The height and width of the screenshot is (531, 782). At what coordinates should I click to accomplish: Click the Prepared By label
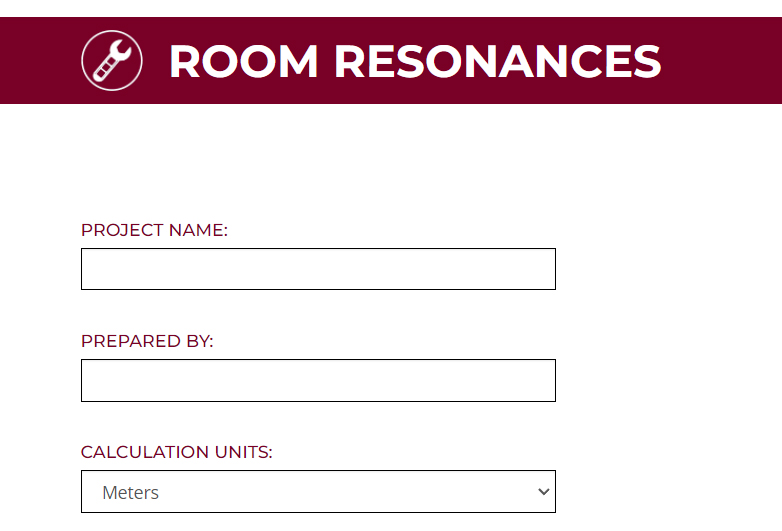point(147,341)
